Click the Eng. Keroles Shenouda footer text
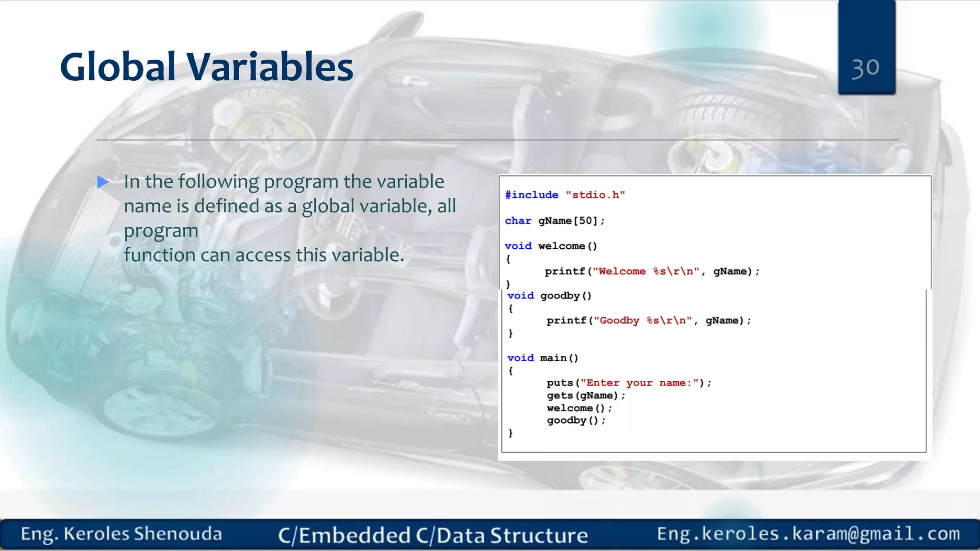This screenshot has width=980, height=551. (122, 534)
